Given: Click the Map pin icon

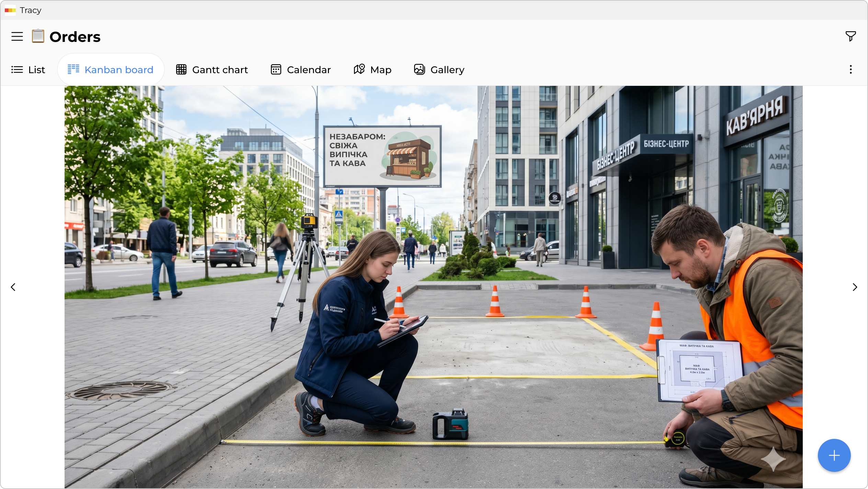Looking at the screenshot, I should tap(359, 69).
